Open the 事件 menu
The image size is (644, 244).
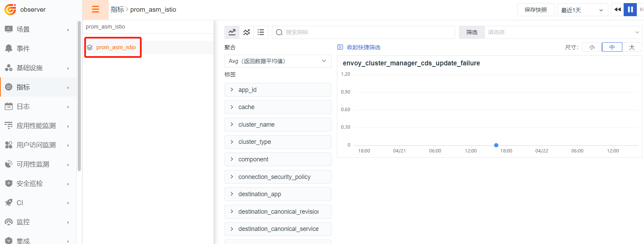pos(38,49)
